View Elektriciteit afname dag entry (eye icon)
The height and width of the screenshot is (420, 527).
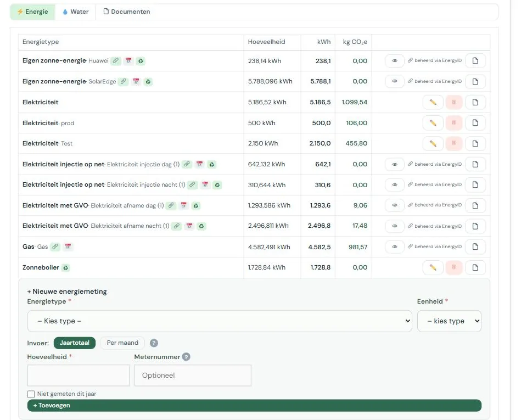click(395, 205)
